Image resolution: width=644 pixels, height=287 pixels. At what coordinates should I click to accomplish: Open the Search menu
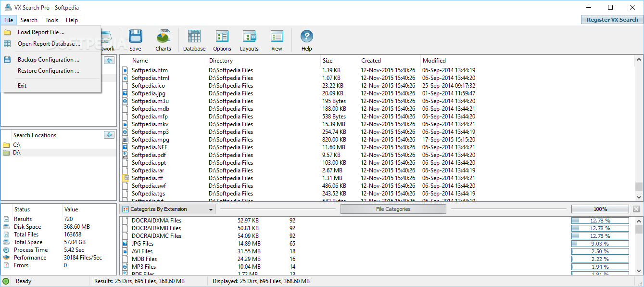(x=29, y=20)
